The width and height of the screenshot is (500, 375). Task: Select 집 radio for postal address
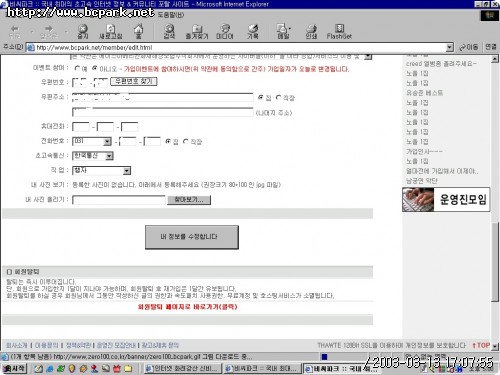click(x=261, y=97)
